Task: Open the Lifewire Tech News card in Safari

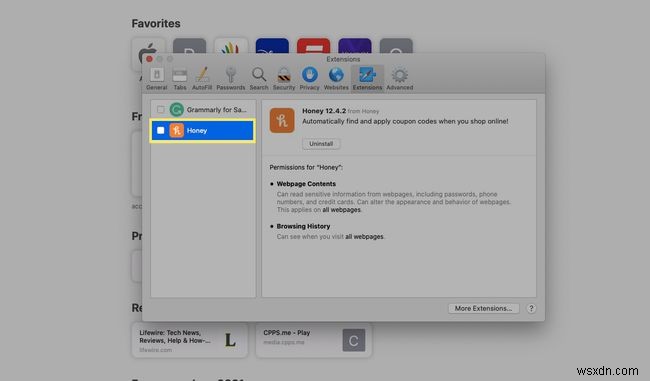Action: (190, 340)
